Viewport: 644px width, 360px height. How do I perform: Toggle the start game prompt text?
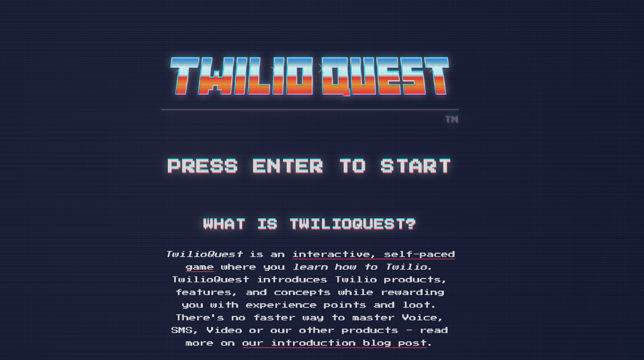310,166
